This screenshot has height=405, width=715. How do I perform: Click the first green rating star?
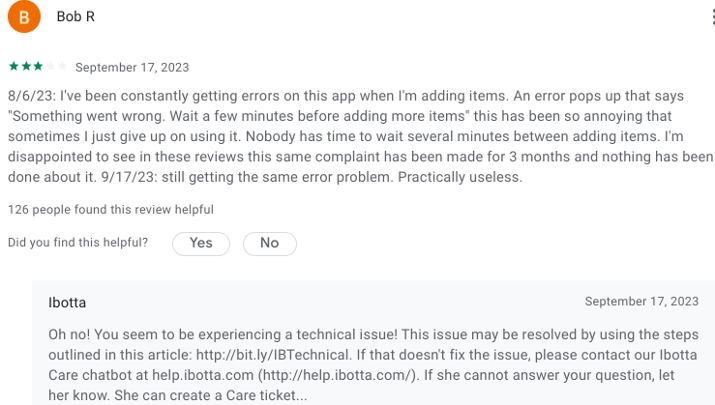pos(14,67)
